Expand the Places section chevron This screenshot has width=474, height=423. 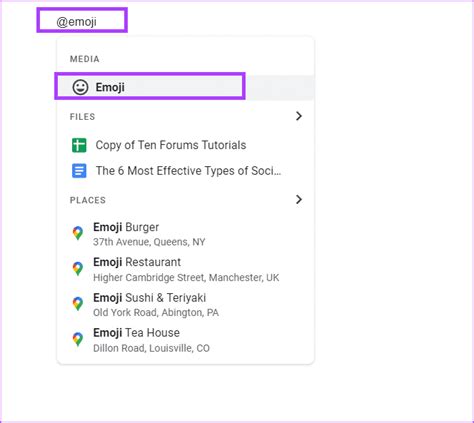[x=299, y=199]
